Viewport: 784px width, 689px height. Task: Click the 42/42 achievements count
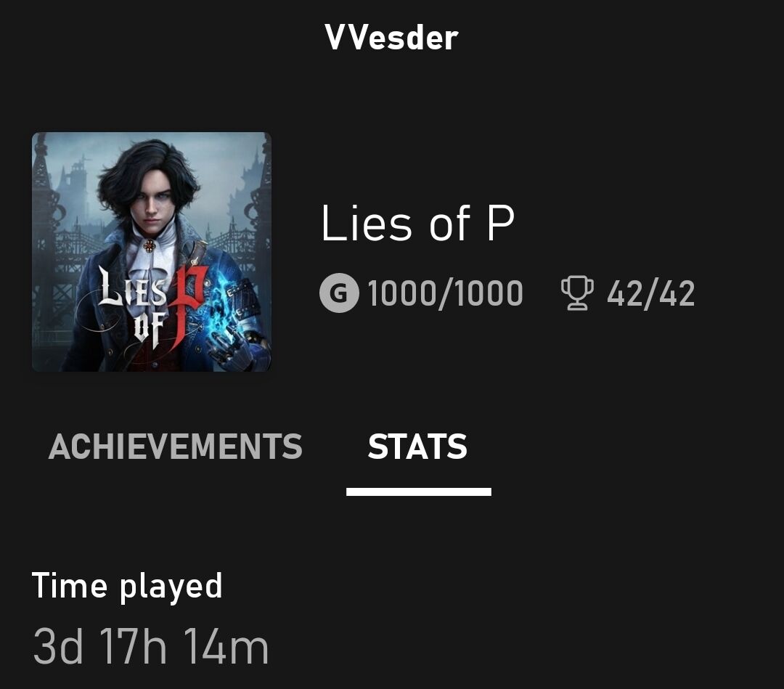650,294
